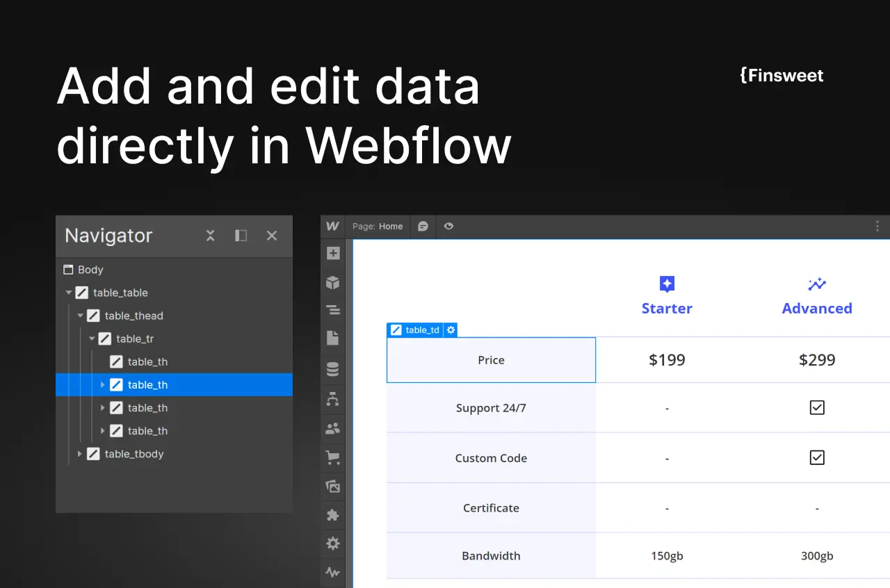Viewport: 890px width, 588px height.
Task: Toggle preview mode eye icon
Action: (x=449, y=226)
